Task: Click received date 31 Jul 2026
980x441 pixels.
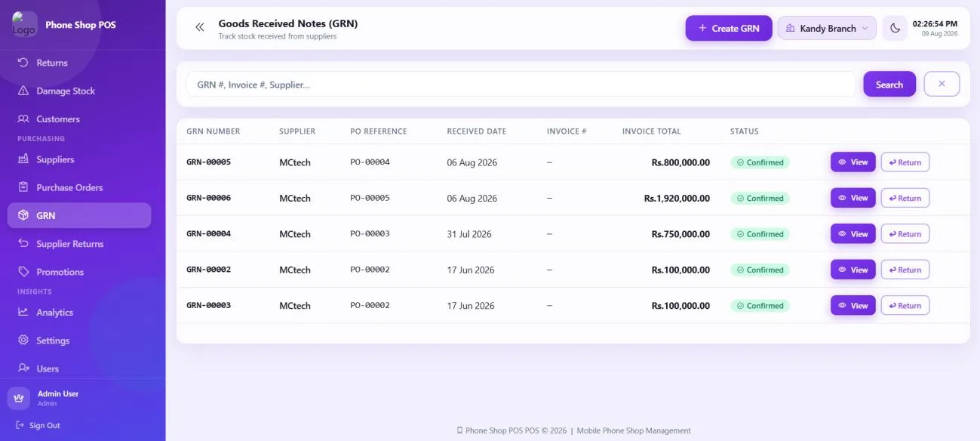Action: coord(469,234)
